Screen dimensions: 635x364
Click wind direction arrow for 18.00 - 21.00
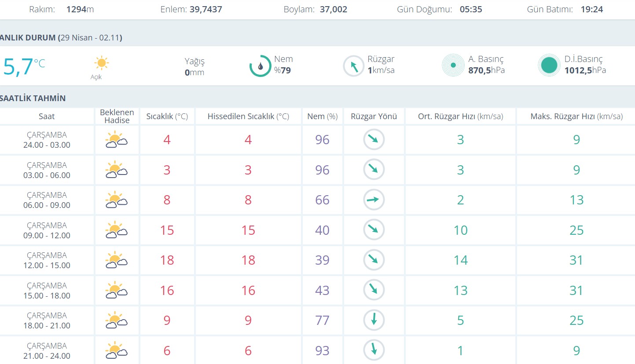pyautogui.click(x=374, y=320)
